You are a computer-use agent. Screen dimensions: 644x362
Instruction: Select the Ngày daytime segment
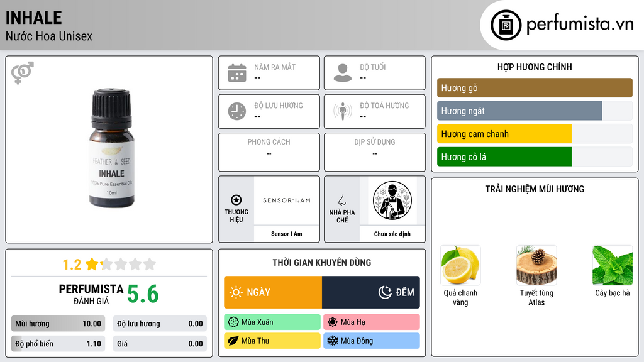point(273,292)
